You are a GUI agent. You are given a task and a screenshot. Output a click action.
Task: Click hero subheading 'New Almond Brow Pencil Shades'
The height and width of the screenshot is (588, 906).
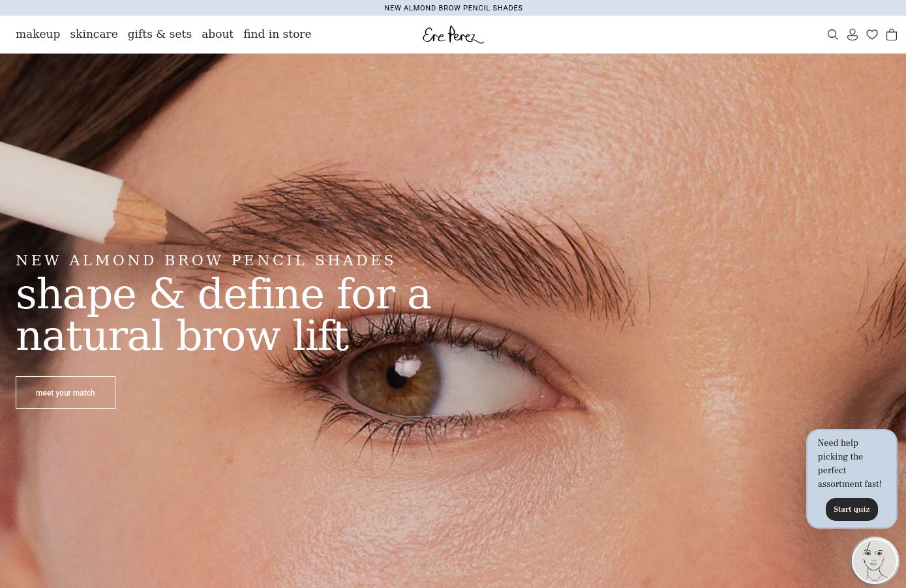click(205, 260)
